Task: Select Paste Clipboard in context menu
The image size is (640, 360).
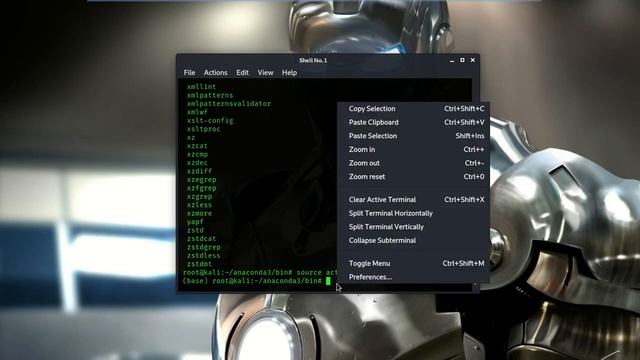Action: (x=413, y=122)
